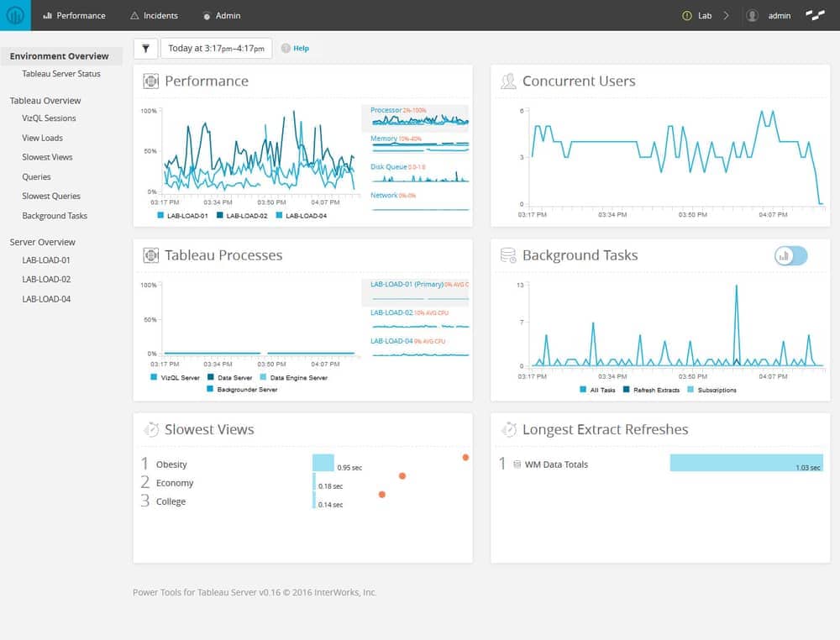The height and width of the screenshot is (640, 840).
Task: Expand the Lab environment chevron
Action: [x=726, y=15]
